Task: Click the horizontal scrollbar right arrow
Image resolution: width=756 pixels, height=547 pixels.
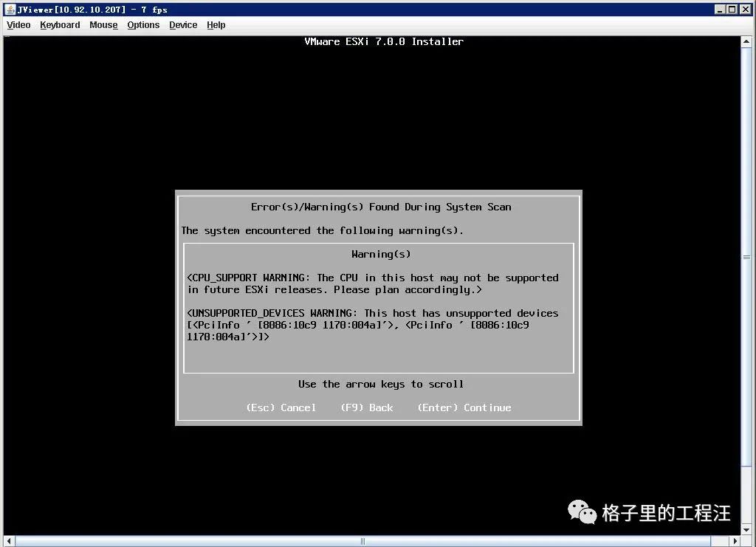Action: pyautogui.click(x=735, y=541)
